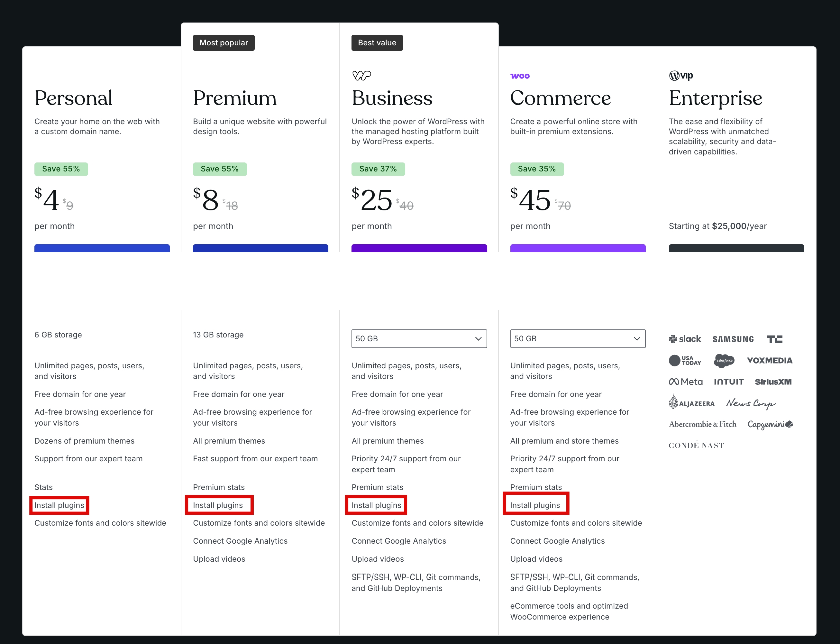840x644 pixels.
Task: Click Install plugins under the Premium plan
Action: pyautogui.click(x=218, y=505)
